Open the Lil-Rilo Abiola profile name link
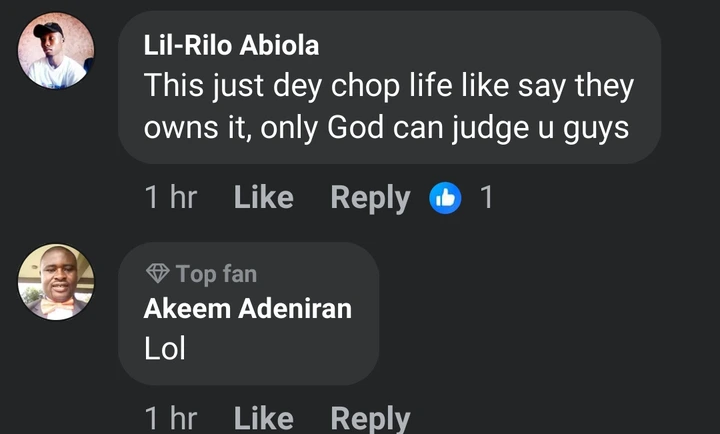Screen dimensions: 720x434 tap(231, 45)
